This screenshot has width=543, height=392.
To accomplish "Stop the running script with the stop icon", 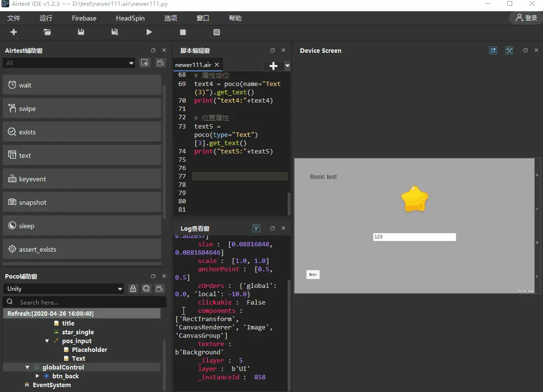I will click(x=183, y=32).
